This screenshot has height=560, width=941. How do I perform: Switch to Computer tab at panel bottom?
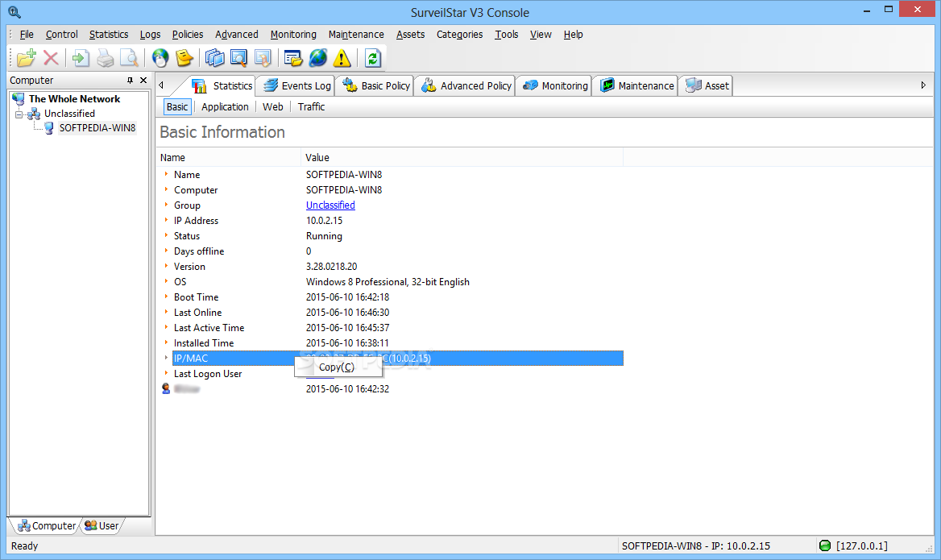(x=47, y=526)
